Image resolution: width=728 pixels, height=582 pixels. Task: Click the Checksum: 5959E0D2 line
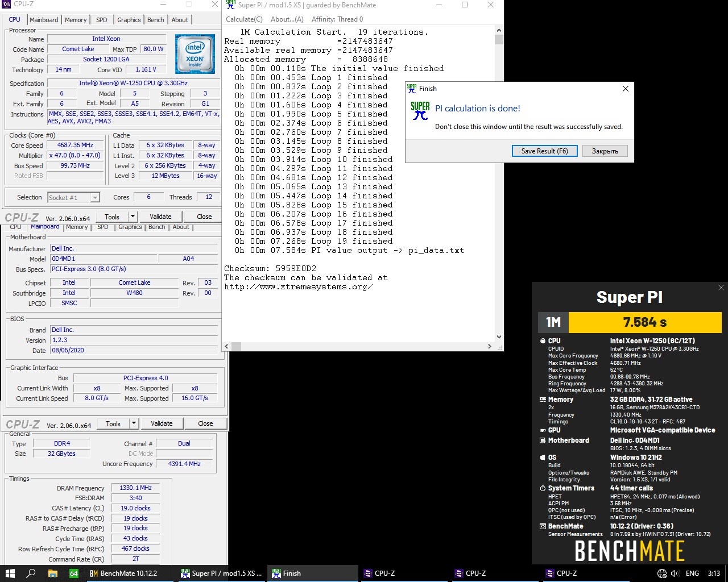tap(270, 268)
